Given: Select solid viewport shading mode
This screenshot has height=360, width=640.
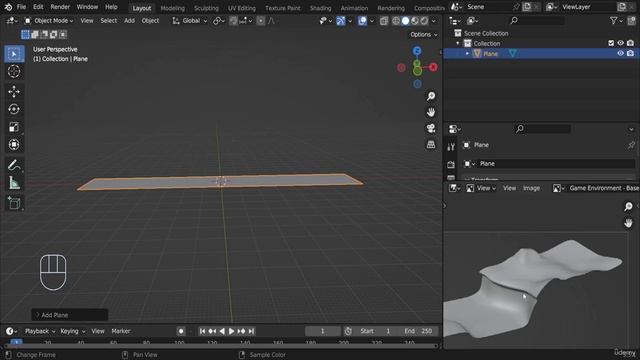Looking at the screenshot, I should 405,20.
